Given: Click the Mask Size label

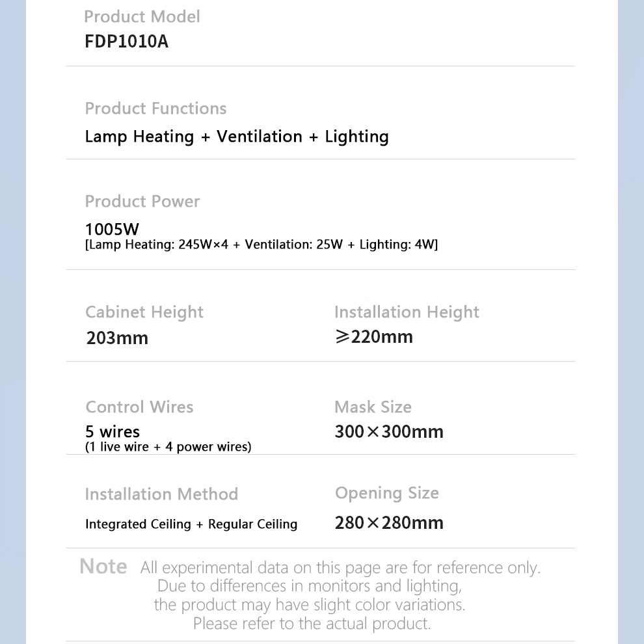Looking at the screenshot, I should pos(373,407).
